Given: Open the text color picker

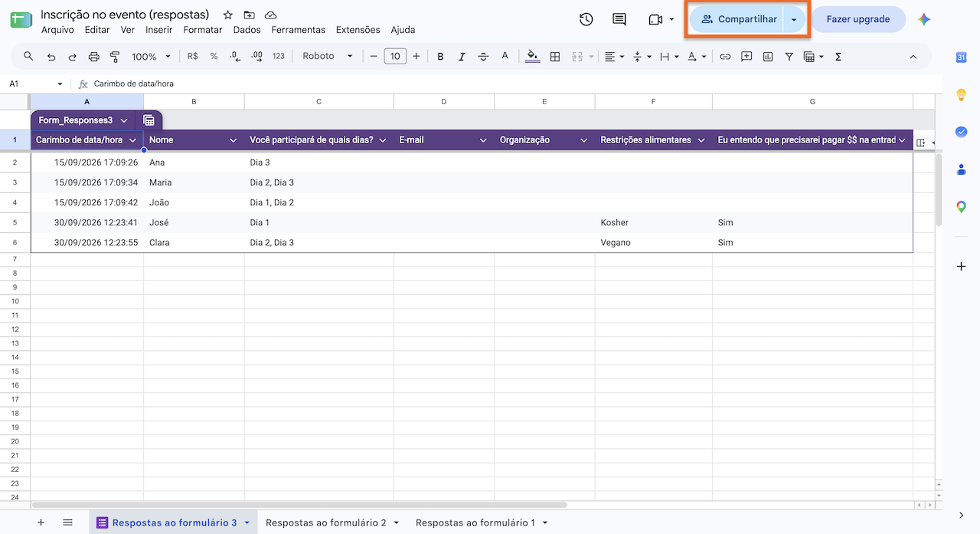Looking at the screenshot, I should [505, 56].
